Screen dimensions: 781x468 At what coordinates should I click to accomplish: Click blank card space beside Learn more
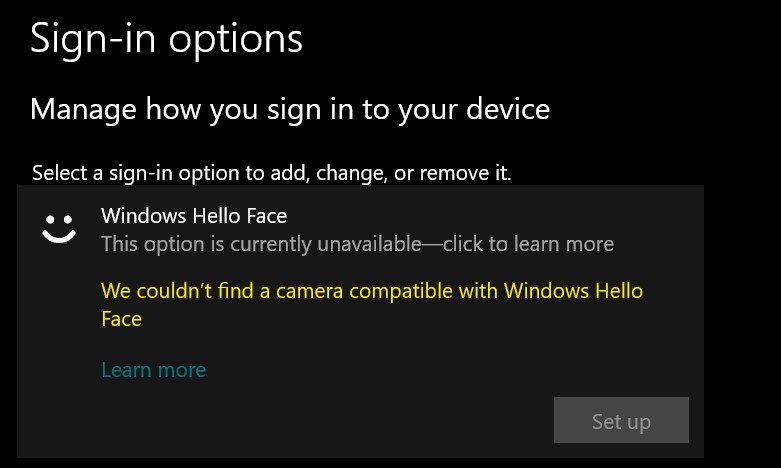[398, 370]
